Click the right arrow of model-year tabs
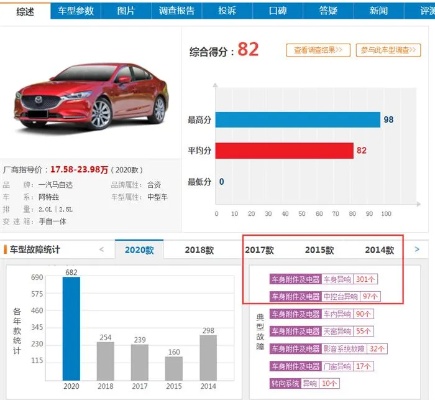 pyautogui.click(x=417, y=249)
